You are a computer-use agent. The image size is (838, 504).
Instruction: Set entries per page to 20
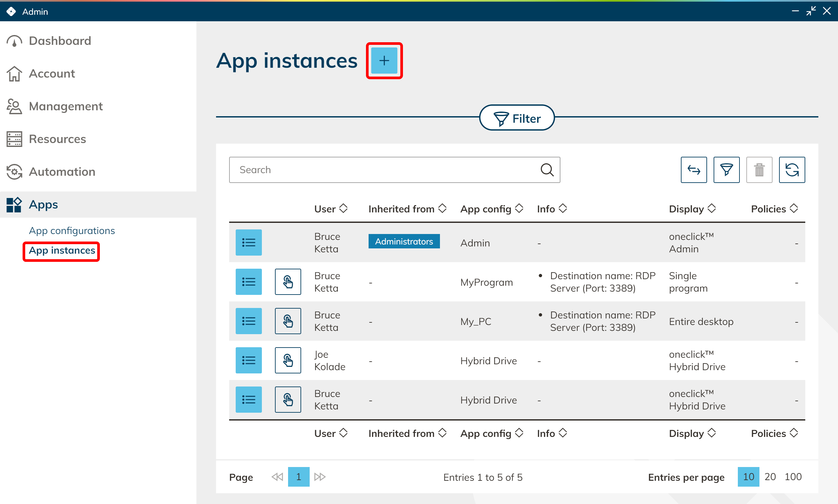point(770,477)
